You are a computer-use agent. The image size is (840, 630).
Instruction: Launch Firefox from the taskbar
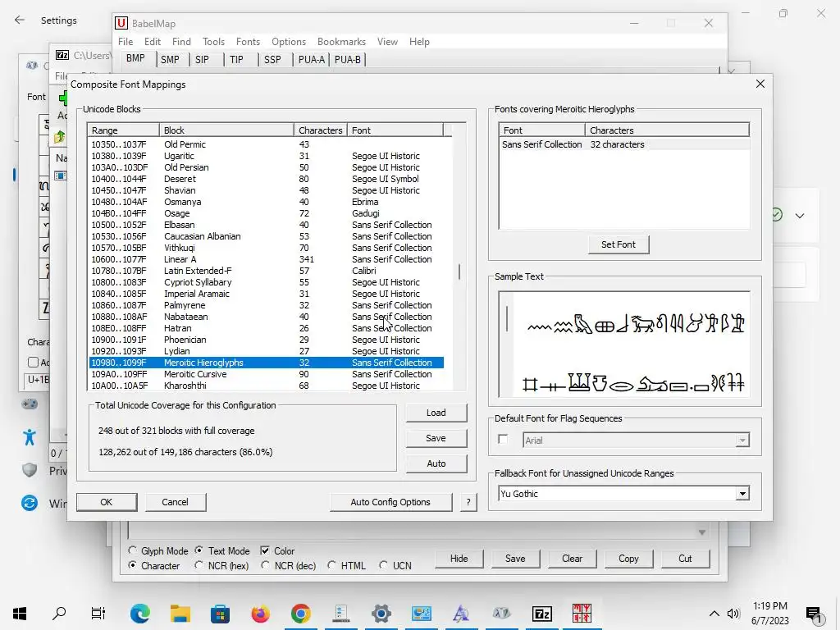(260, 614)
